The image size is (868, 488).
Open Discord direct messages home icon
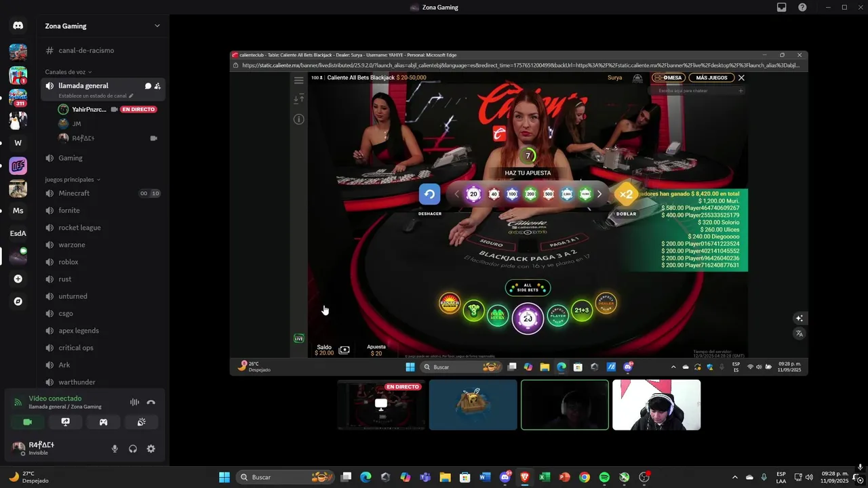point(18,26)
